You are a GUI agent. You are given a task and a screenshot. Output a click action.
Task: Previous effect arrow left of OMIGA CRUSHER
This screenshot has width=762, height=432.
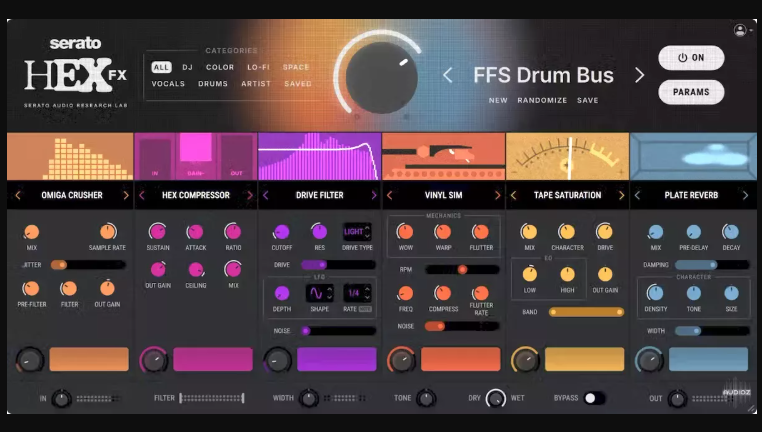pyautogui.click(x=18, y=195)
